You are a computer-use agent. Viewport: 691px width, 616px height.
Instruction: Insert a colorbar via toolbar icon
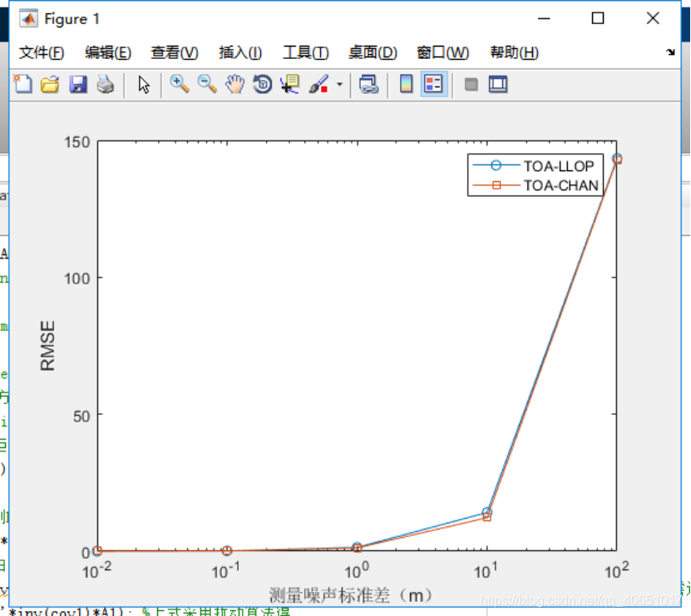406,84
